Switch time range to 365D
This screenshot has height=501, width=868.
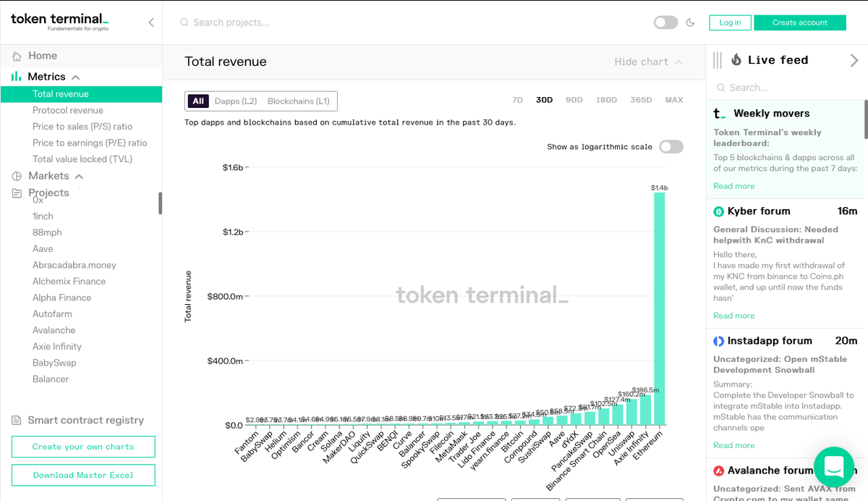(x=641, y=100)
